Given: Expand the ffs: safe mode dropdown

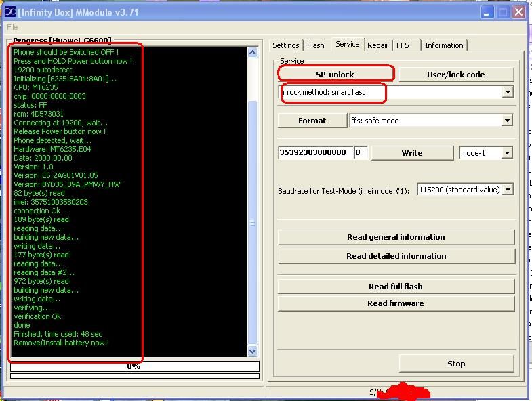Looking at the screenshot, I should pos(507,121).
